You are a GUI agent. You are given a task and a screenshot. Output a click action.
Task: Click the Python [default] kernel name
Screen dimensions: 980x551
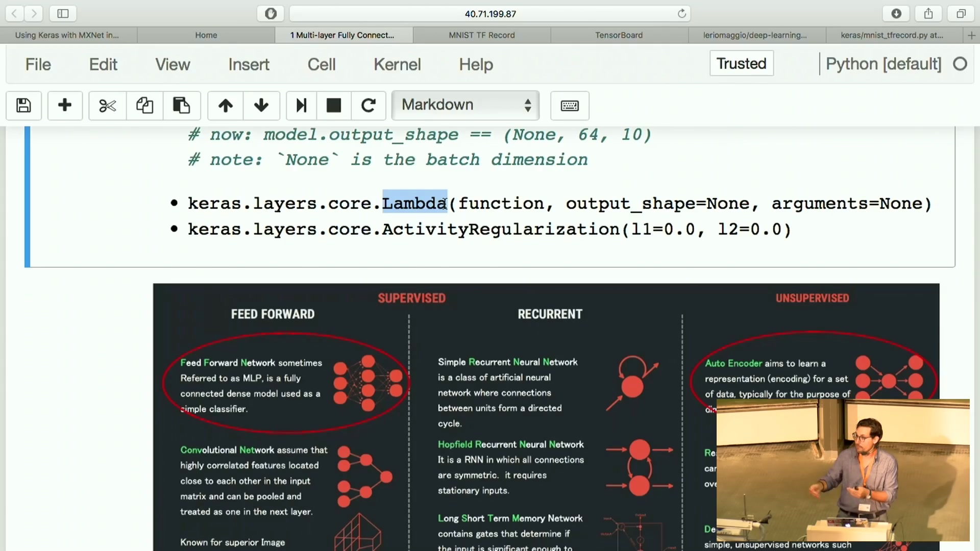coord(884,64)
